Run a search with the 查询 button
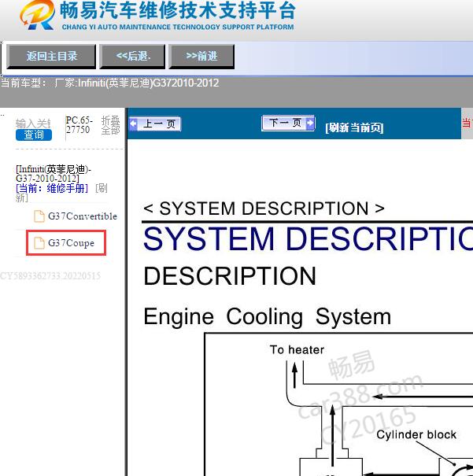 pos(34,135)
